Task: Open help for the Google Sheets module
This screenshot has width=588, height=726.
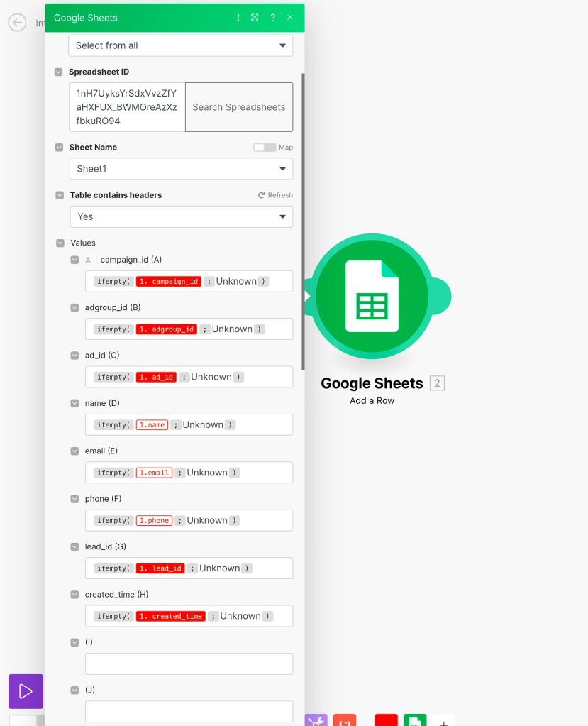Action: click(272, 17)
